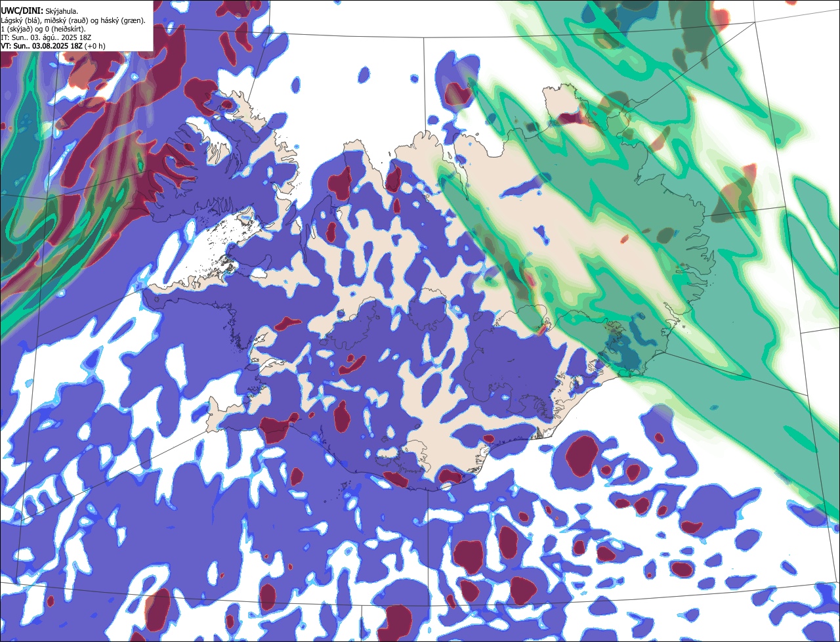Click 'VT: Sun.. 03.08.2025 18Z (+0 h)' line
This screenshot has width=840, height=642.
pos(53,45)
